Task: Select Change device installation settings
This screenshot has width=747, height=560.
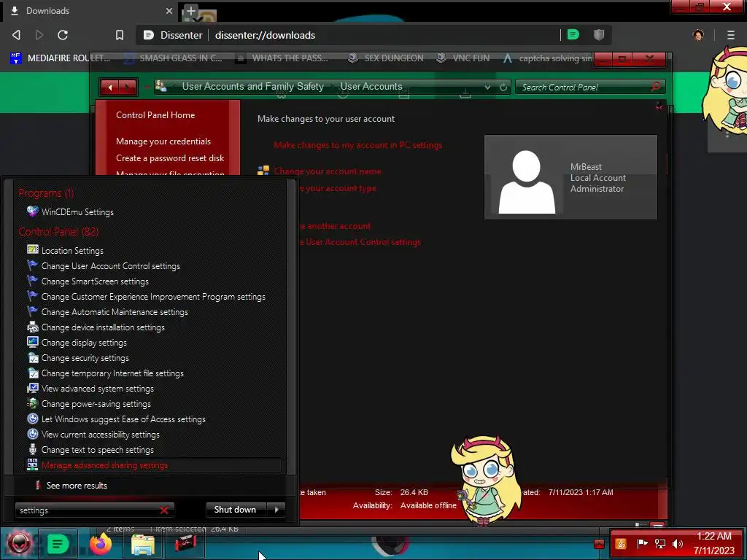Action: 96,327
